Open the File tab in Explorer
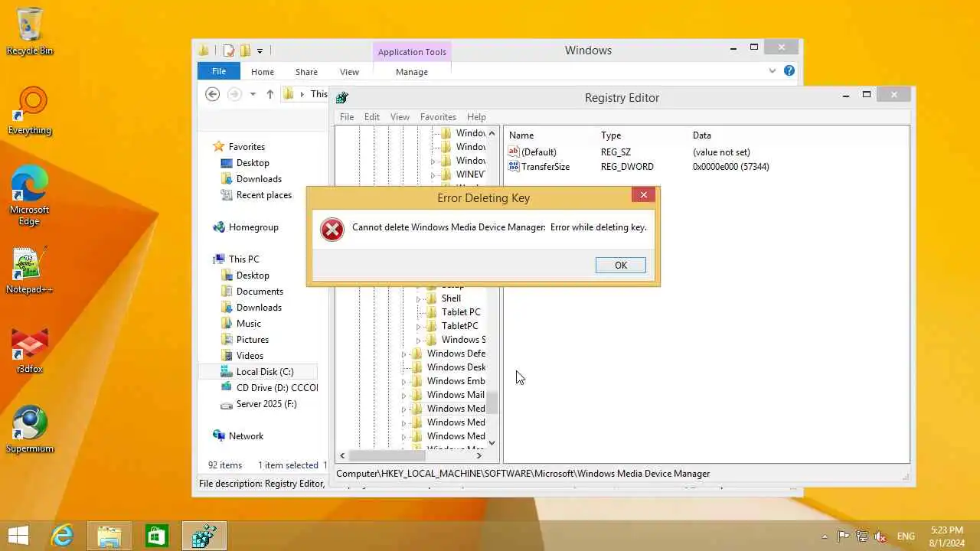The height and width of the screenshot is (551, 980). [219, 71]
